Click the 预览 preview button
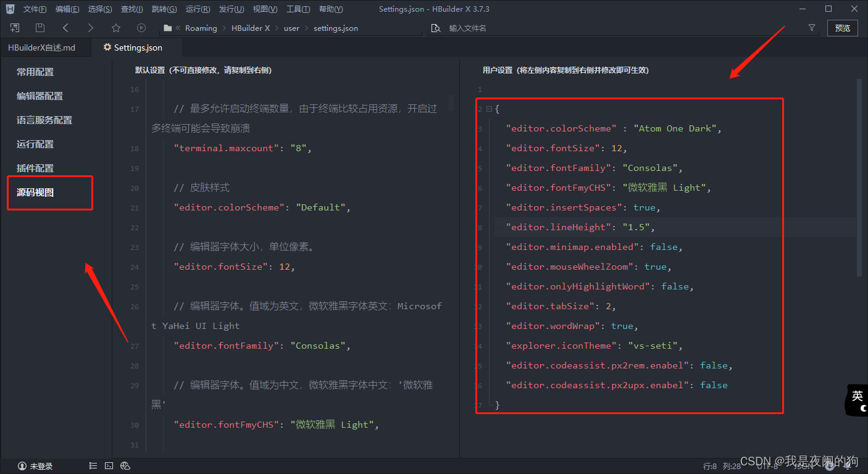 843,28
